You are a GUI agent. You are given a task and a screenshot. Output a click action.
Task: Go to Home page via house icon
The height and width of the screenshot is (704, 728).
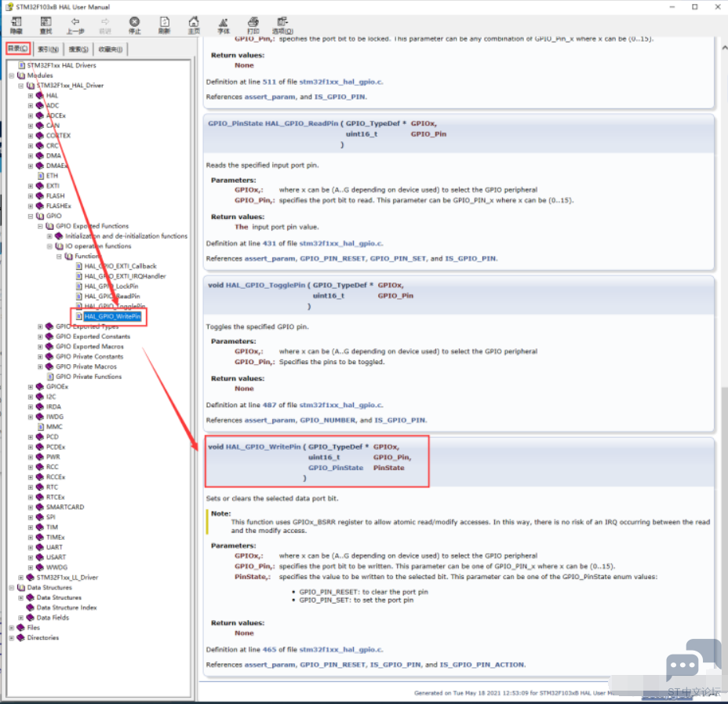pyautogui.click(x=194, y=25)
